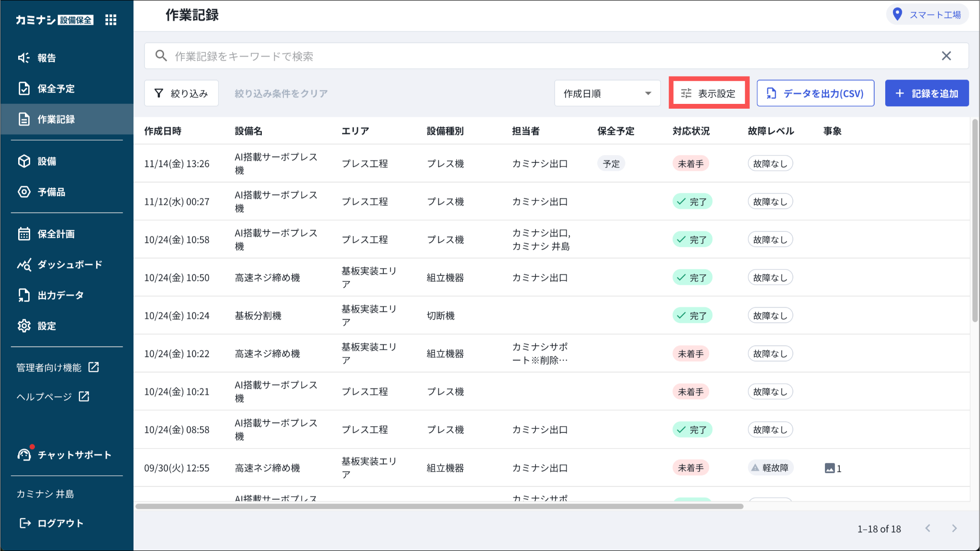Go to 設備 in sidebar

tap(46, 161)
